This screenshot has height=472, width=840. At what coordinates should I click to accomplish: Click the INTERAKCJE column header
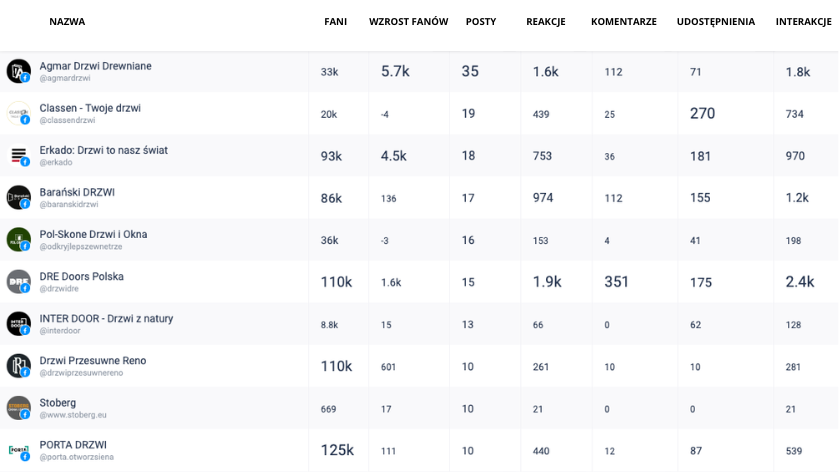[804, 21]
